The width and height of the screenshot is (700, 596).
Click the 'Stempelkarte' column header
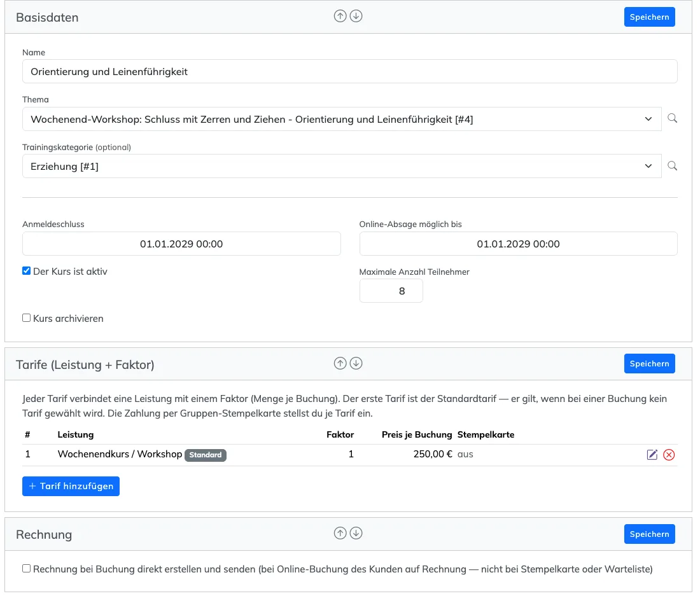coord(486,434)
